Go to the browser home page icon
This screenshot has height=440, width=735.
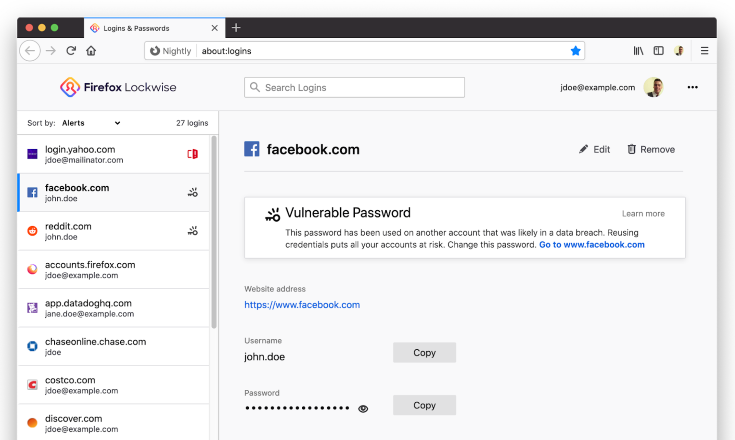click(x=91, y=51)
